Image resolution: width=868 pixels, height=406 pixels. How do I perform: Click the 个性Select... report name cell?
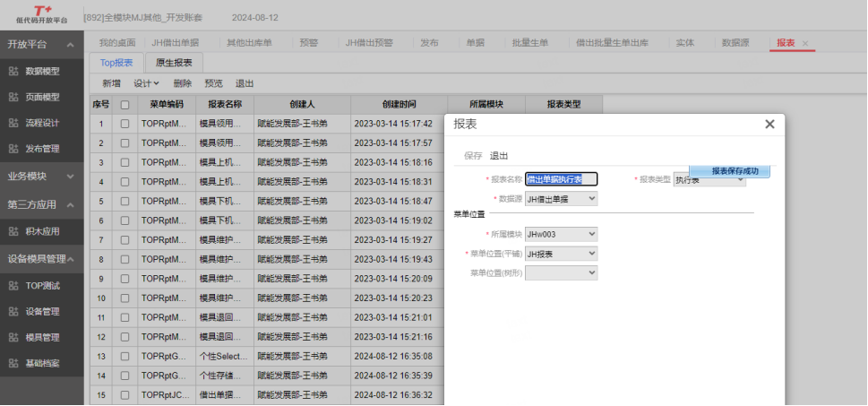(225, 356)
